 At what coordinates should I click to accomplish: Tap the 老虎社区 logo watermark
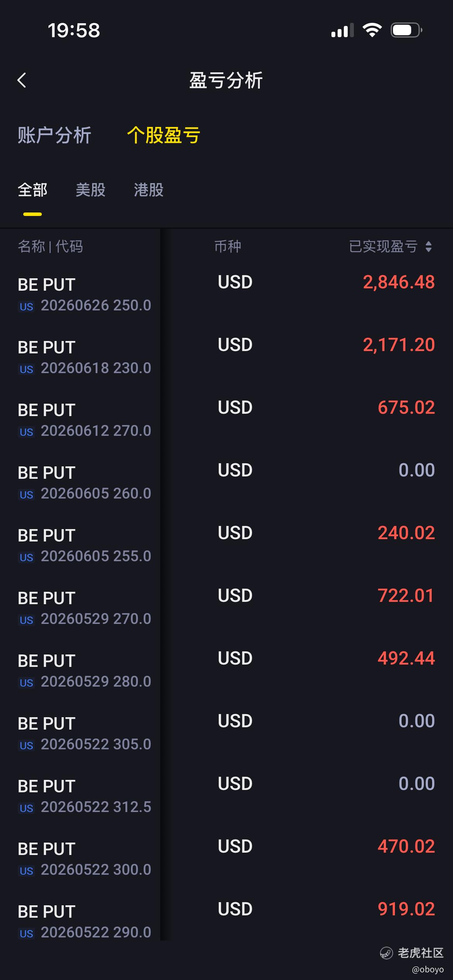[x=412, y=953]
